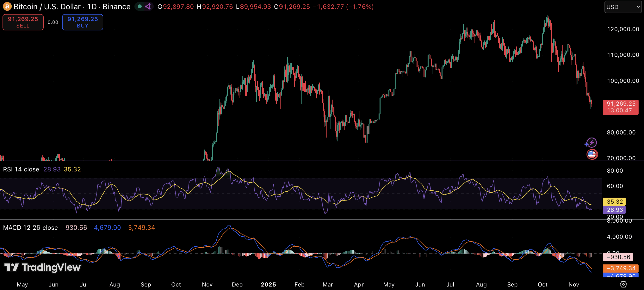644x290 pixels.
Task: Click the high price H92,920.76
Action: click(x=215, y=7)
